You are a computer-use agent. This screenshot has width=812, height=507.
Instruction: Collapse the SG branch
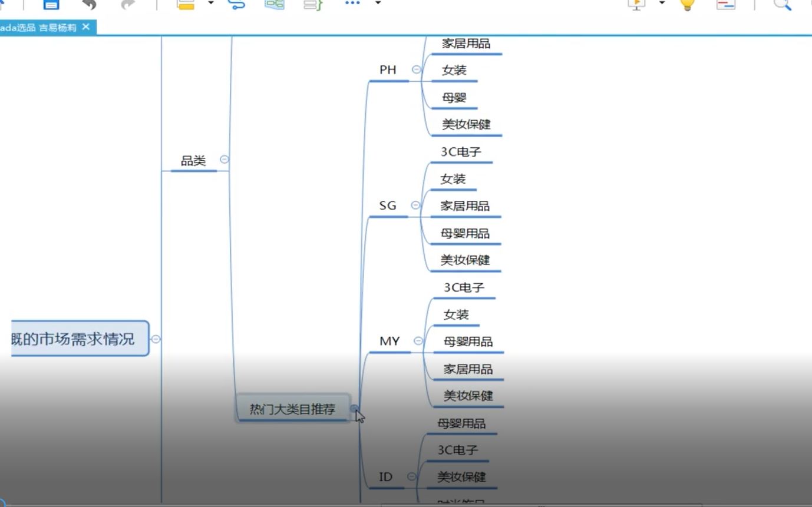pos(415,205)
